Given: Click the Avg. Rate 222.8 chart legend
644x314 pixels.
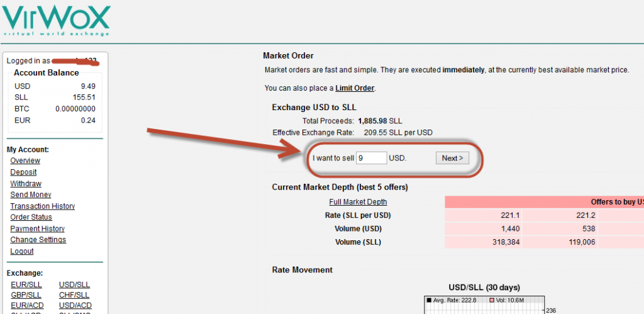Looking at the screenshot, I should [x=452, y=300].
